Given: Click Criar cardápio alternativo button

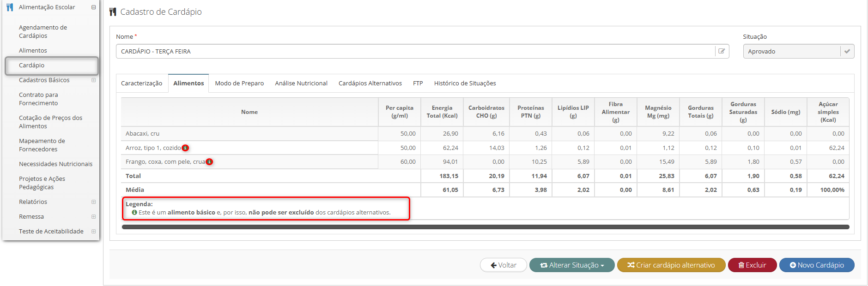Looking at the screenshot, I should (671, 265).
